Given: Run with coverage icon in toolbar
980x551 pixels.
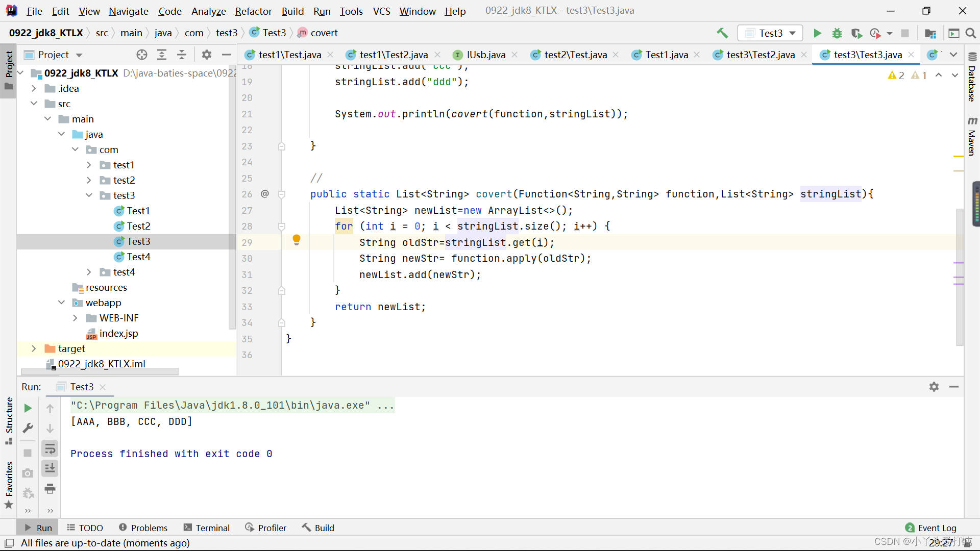Looking at the screenshot, I should (856, 33).
